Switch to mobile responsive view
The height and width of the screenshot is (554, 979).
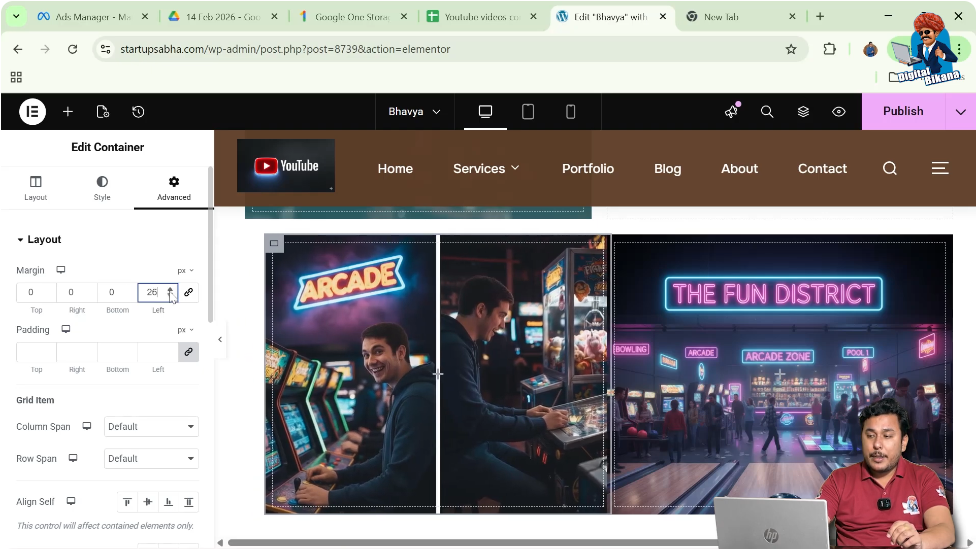pyautogui.click(x=571, y=112)
